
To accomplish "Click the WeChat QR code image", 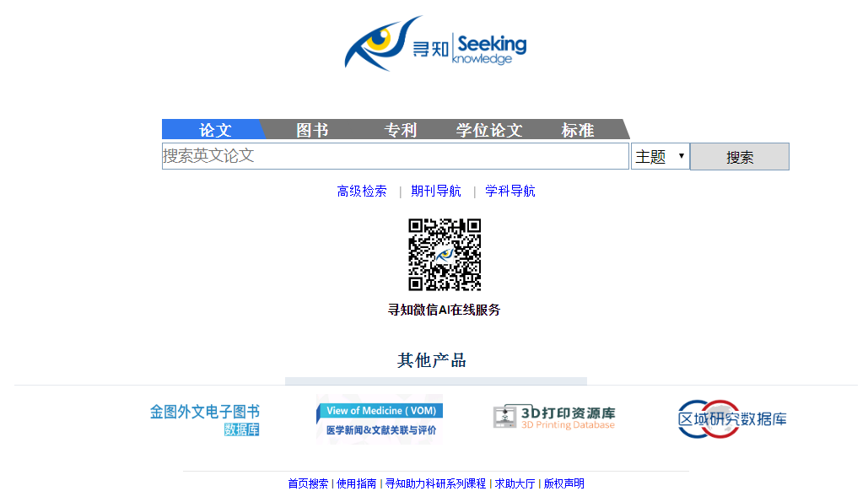I will click(x=445, y=255).
